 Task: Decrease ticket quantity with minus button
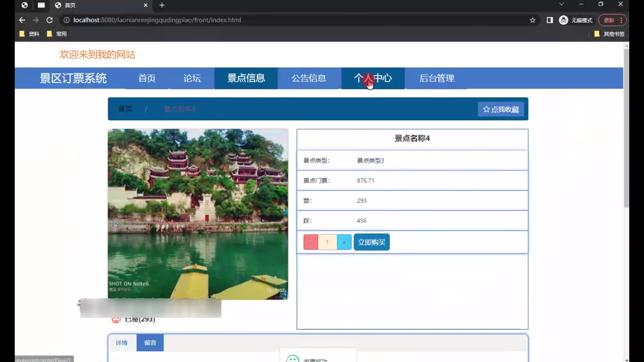(x=311, y=242)
